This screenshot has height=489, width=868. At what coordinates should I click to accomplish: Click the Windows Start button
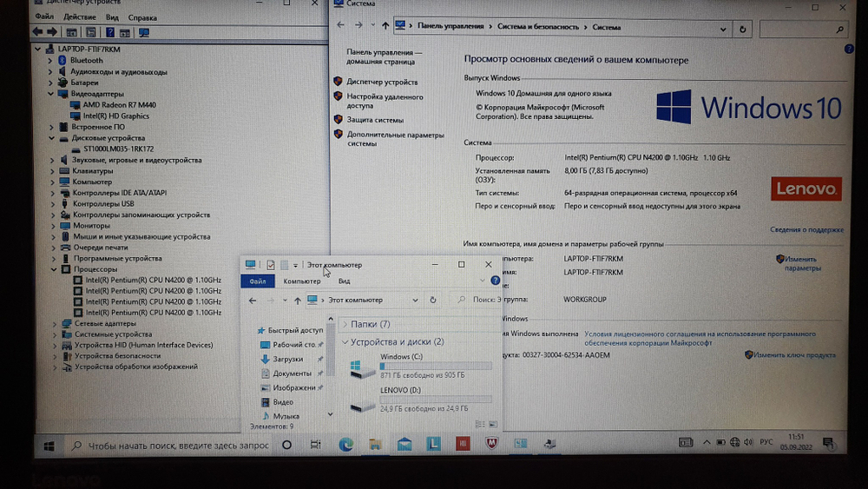tap(49, 446)
